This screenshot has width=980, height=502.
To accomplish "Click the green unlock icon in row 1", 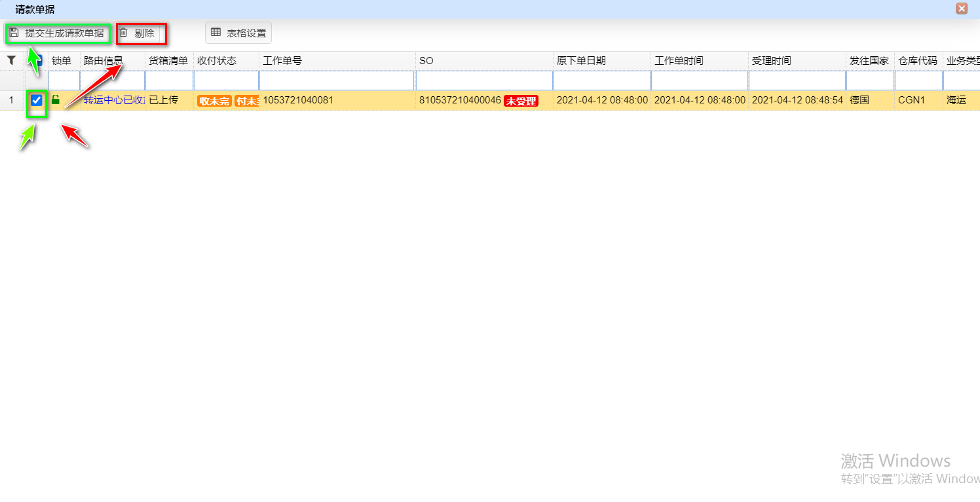I will [56, 99].
